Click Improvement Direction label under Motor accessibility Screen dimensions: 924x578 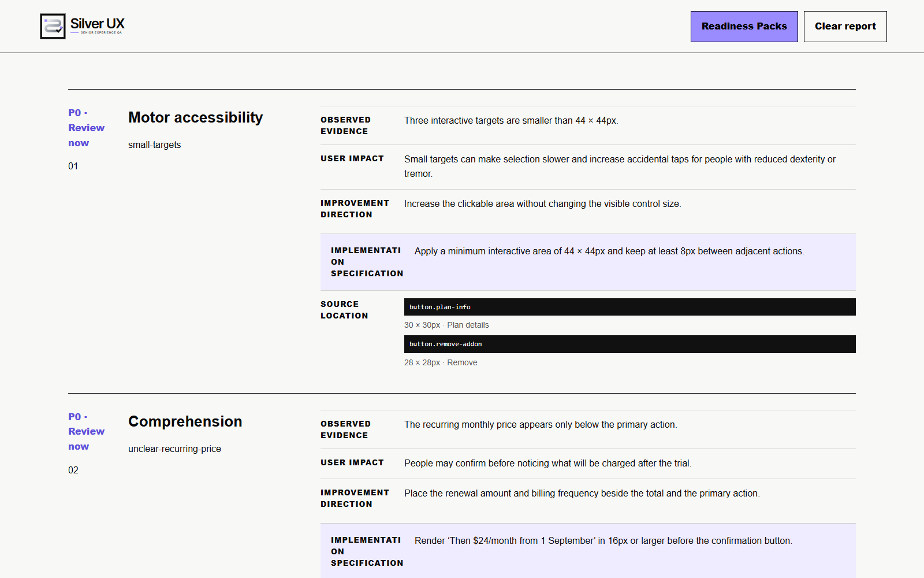pyautogui.click(x=355, y=209)
